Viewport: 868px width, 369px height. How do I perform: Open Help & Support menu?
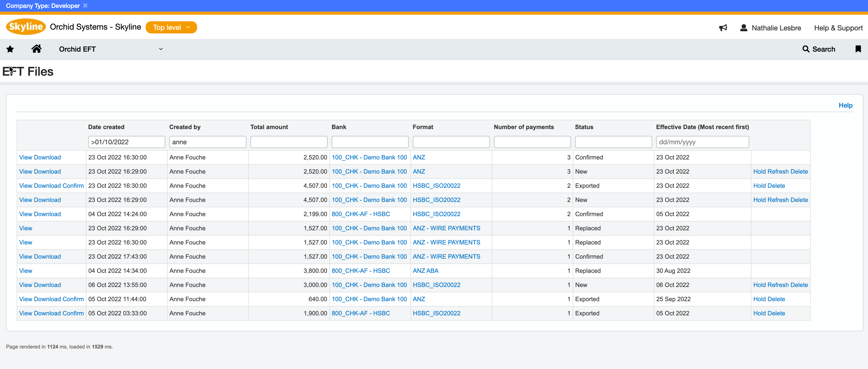pos(838,28)
